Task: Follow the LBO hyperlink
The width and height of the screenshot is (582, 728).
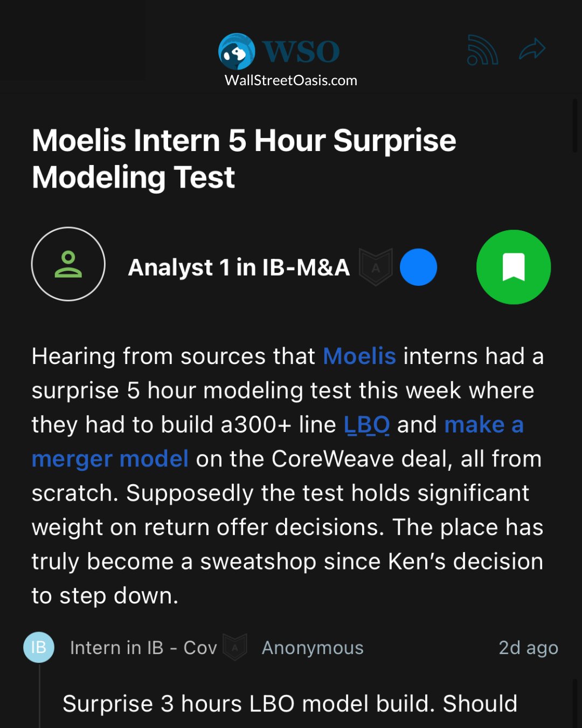Action: (366, 424)
